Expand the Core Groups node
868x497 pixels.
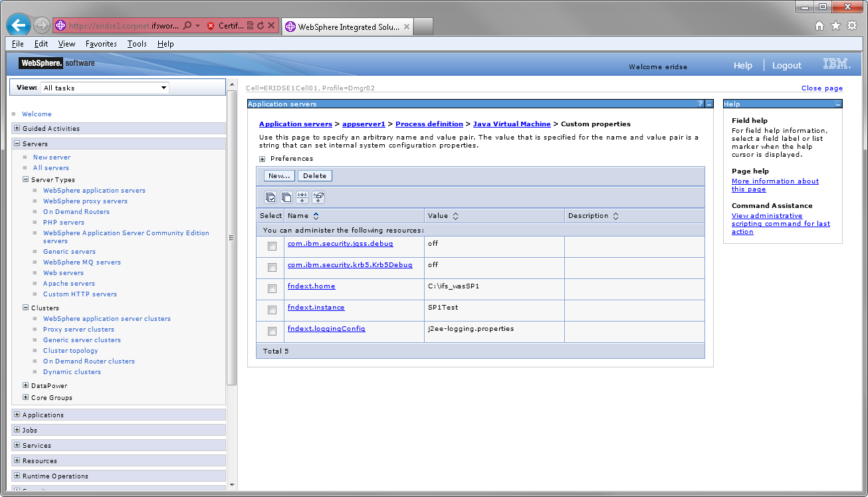(x=25, y=397)
